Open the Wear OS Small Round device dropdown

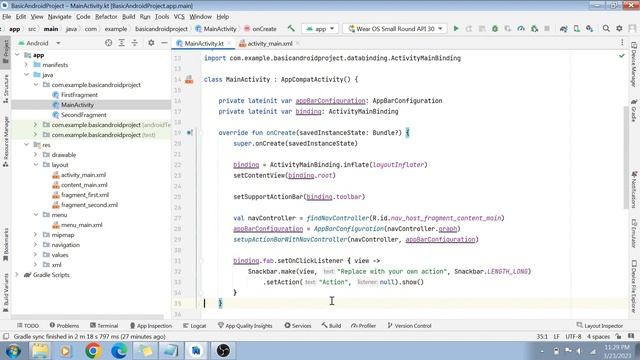tap(395, 29)
